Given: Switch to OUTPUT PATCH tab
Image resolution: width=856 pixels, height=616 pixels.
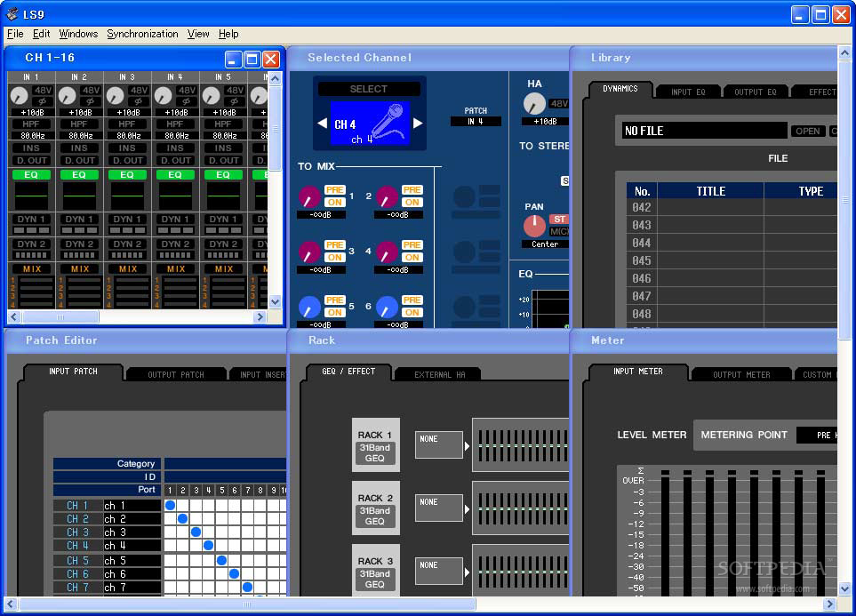Looking at the screenshot, I should tap(176, 374).
